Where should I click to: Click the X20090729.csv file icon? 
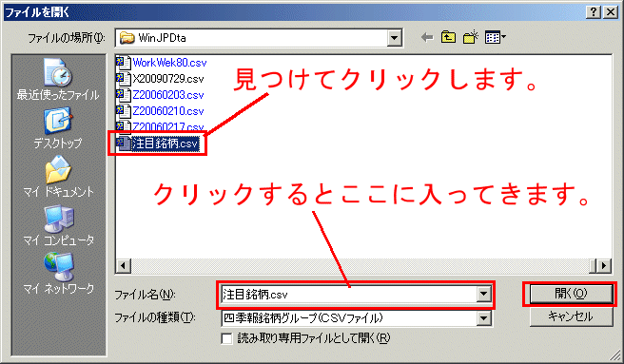123,78
